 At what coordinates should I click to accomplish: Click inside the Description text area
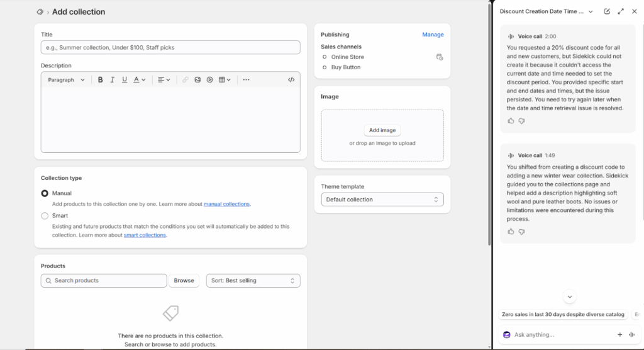point(170,119)
